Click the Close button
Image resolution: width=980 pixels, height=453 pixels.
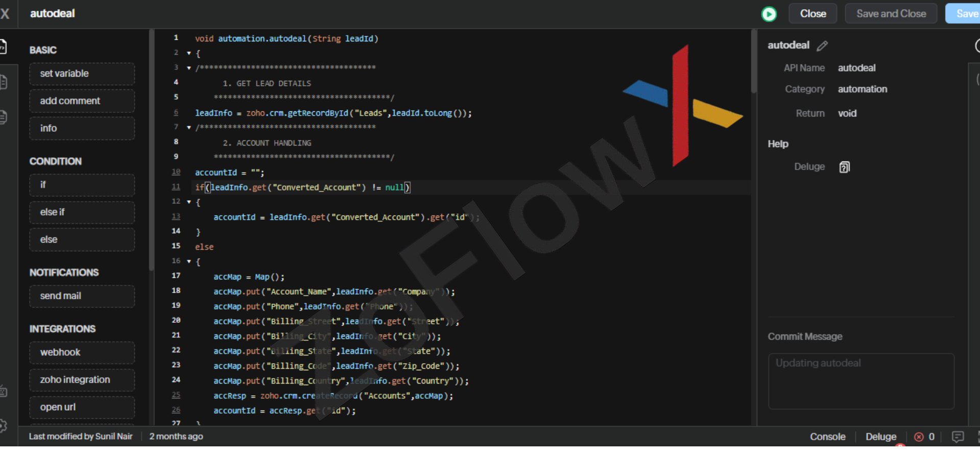pos(812,14)
